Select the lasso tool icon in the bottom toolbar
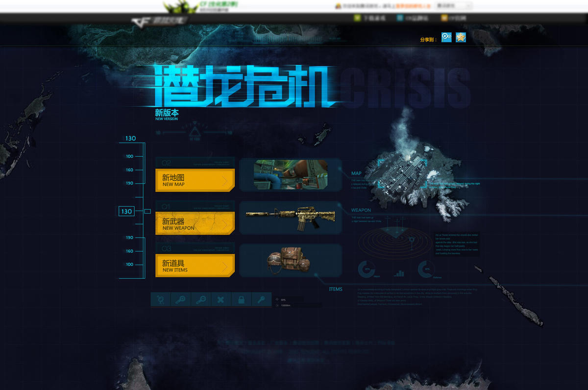Screen dimensions: 588x390 coord(160,299)
